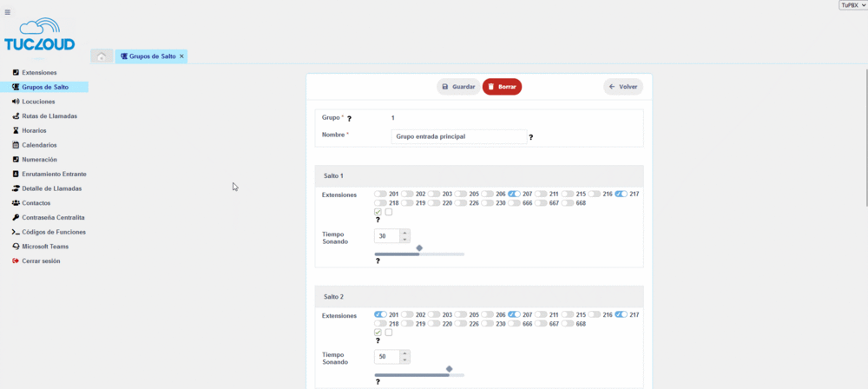The height and width of the screenshot is (389, 868).
Task: Check the empty checkbox in Salto 2 extensions
Action: (x=389, y=333)
